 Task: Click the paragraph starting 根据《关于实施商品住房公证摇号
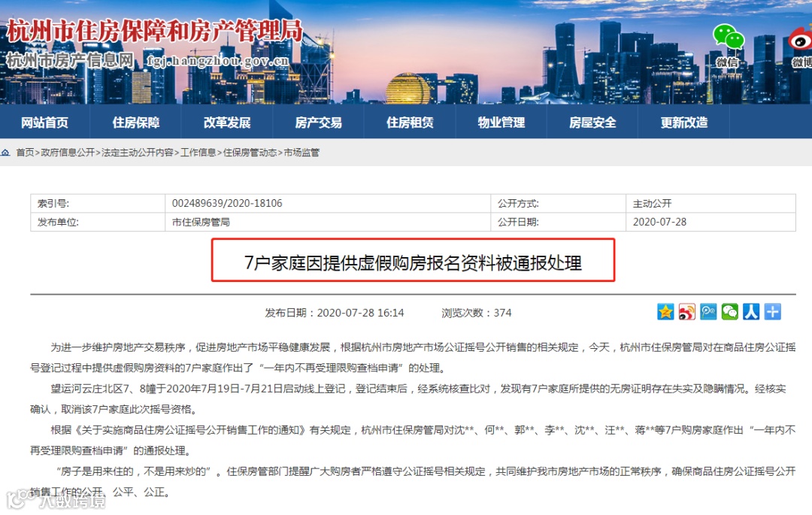tap(413, 441)
